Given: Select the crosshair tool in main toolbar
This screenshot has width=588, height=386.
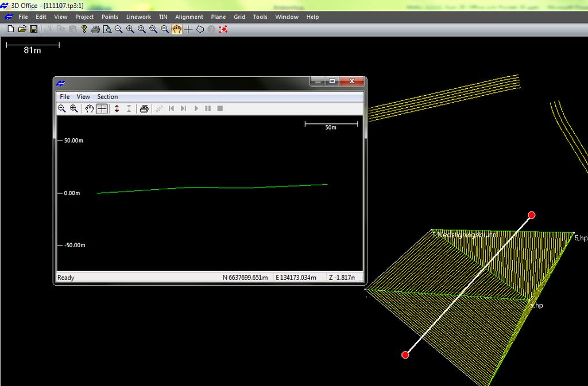Looking at the screenshot, I should (188, 29).
